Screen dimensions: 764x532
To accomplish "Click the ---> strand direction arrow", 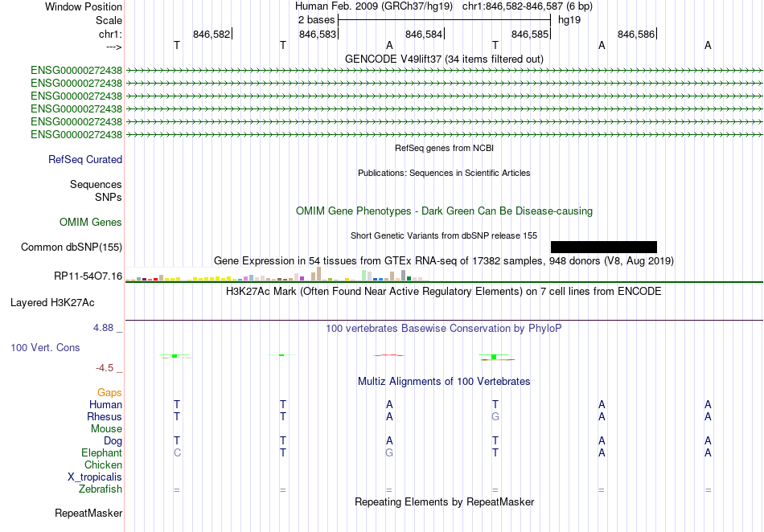I will tap(113, 47).
